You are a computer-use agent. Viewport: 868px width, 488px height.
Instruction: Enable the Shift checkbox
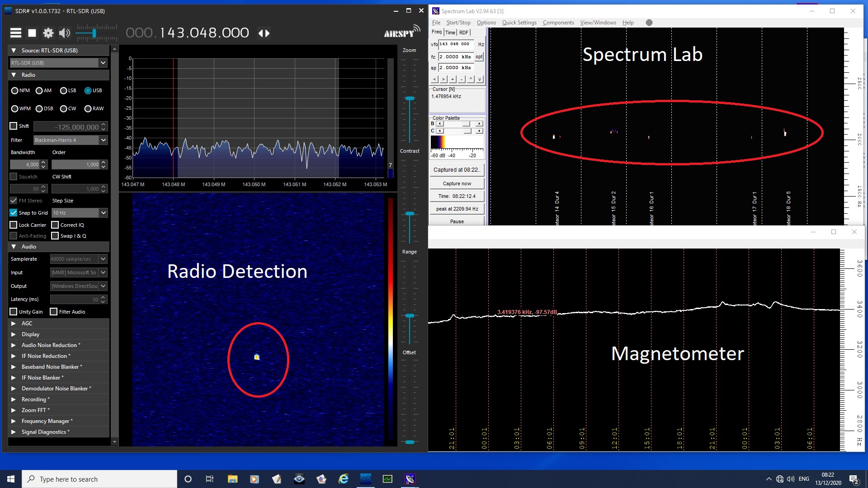tap(14, 126)
